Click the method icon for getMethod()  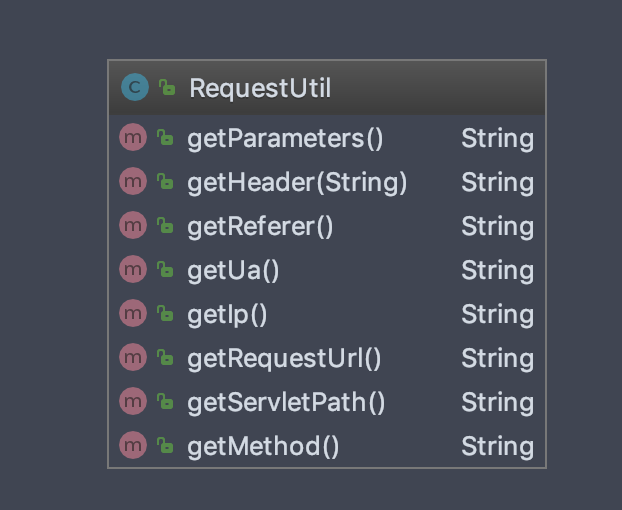(133, 446)
